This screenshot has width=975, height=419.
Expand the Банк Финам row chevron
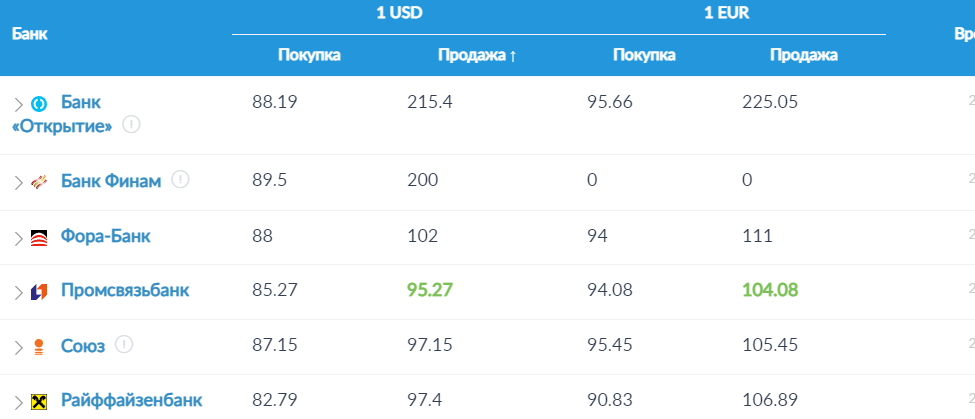pyautogui.click(x=17, y=182)
